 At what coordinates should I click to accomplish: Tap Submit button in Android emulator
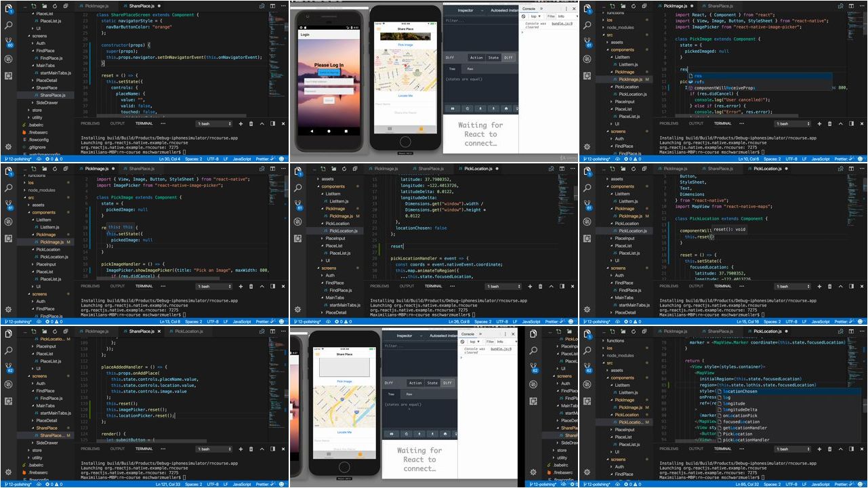(x=329, y=100)
